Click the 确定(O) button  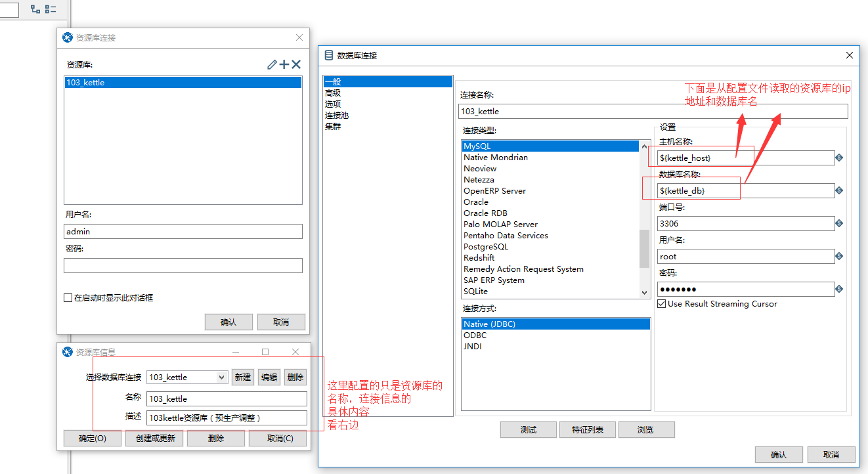click(x=93, y=439)
